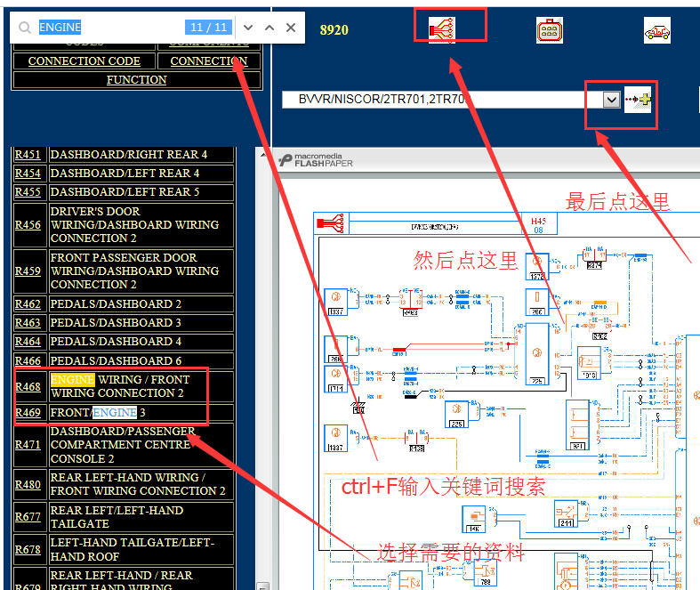Image resolution: width=700 pixels, height=590 pixels.
Task: Open connection R468 engine wiring
Action: coord(28,387)
